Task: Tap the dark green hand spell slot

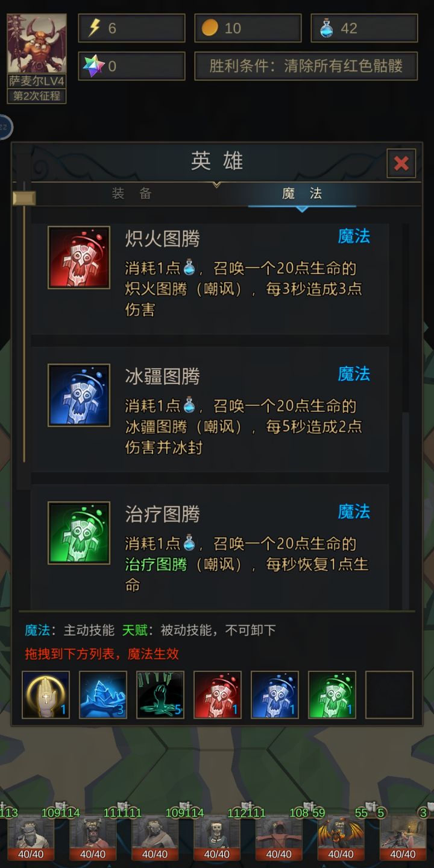Action: 160,695
